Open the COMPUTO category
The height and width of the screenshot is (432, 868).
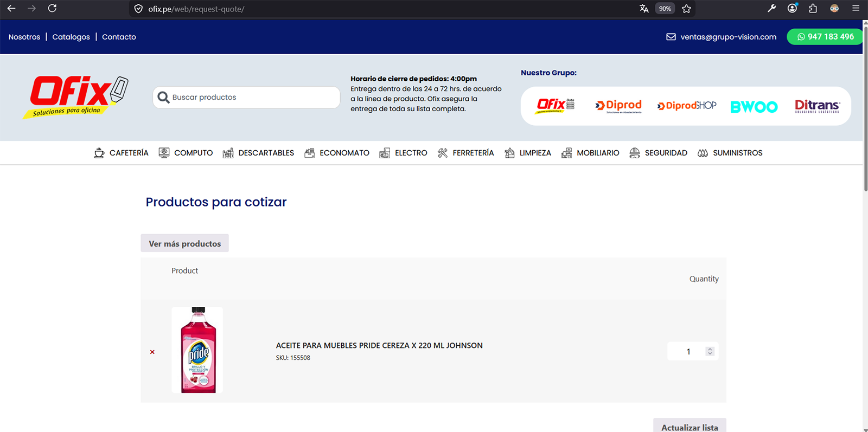[x=186, y=153]
